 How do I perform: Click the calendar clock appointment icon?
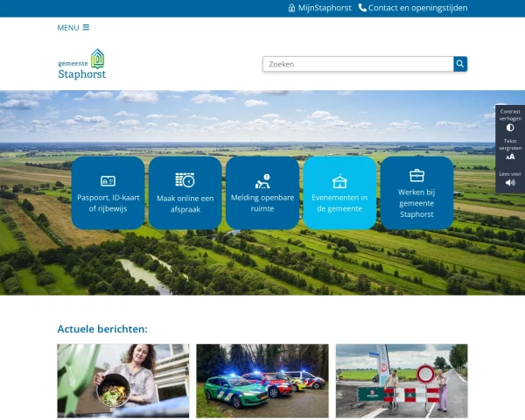185,180
